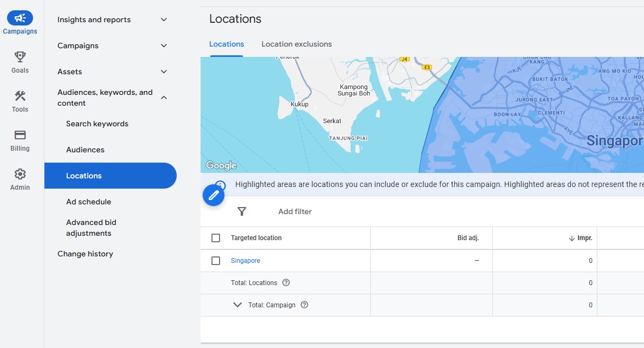
Task: Click the Serkat label on the map
Action: click(x=332, y=121)
